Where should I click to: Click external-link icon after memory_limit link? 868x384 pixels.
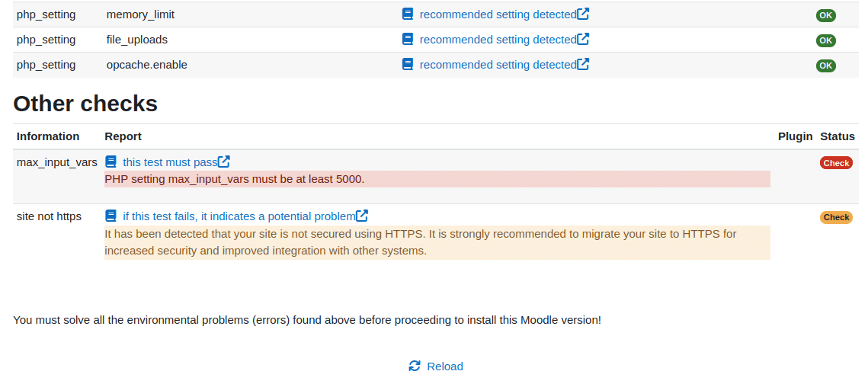pyautogui.click(x=583, y=14)
